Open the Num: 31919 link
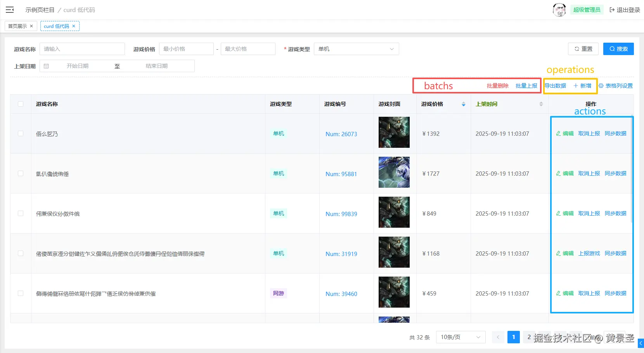Viewport: 644px width, 353px height. coord(341,254)
